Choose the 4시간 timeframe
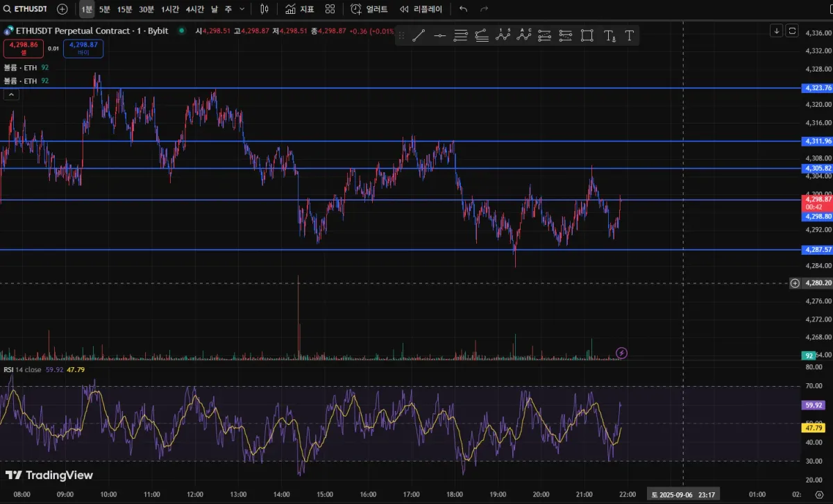Image resolution: width=833 pixels, height=504 pixels. coord(196,9)
